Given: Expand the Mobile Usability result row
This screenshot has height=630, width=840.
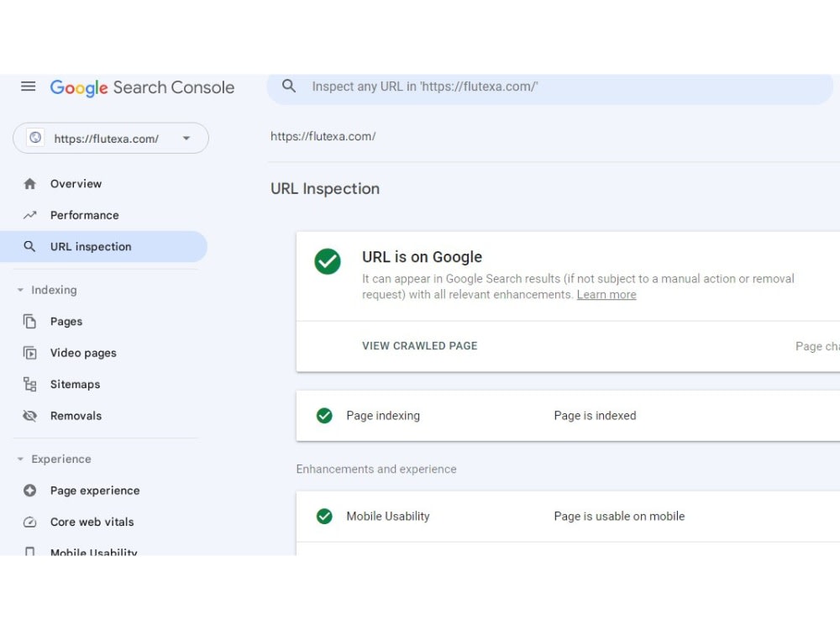Looking at the screenshot, I should (x=568, y=517).
